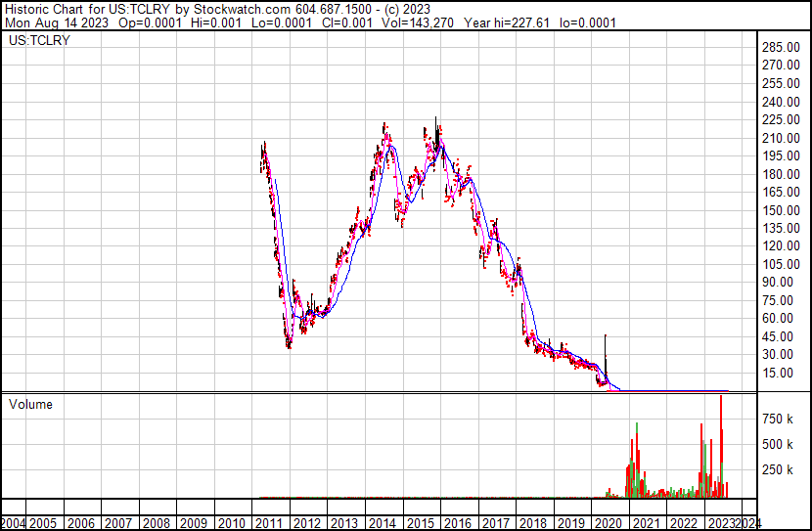Select the 2014 year label on time axis
Screen dimensions: 812x531
tap(383, 522)
